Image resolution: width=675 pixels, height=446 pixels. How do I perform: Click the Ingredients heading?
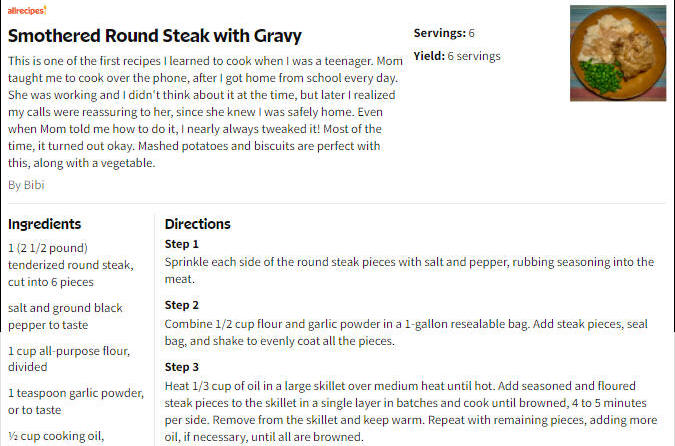(44, 224)
